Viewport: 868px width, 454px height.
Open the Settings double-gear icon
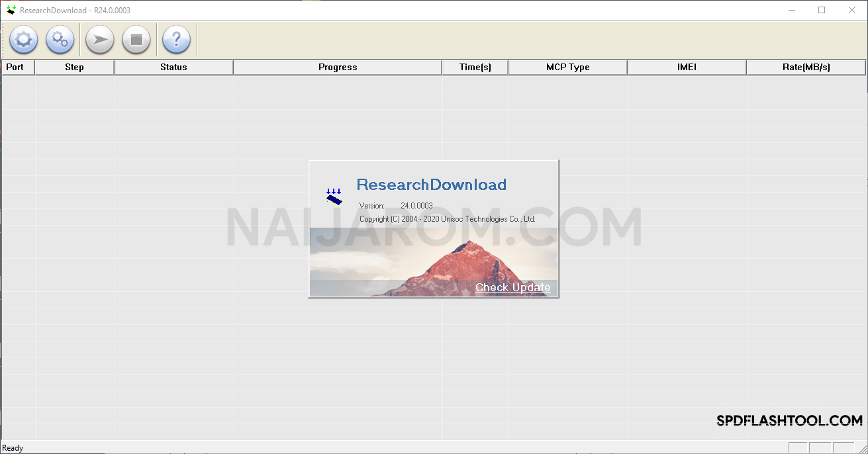pos(60,40)
